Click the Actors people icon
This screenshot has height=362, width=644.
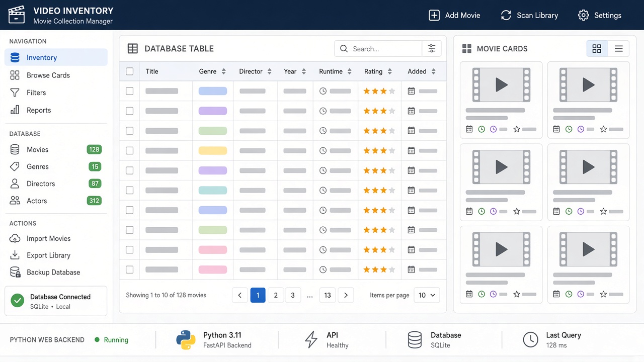click(15, 201)
